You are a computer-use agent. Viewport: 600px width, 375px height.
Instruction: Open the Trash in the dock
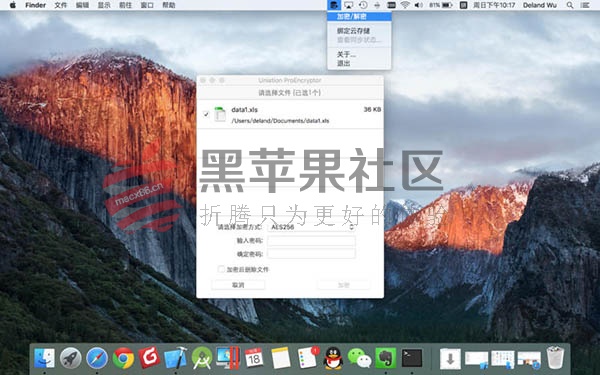(555, 358)
